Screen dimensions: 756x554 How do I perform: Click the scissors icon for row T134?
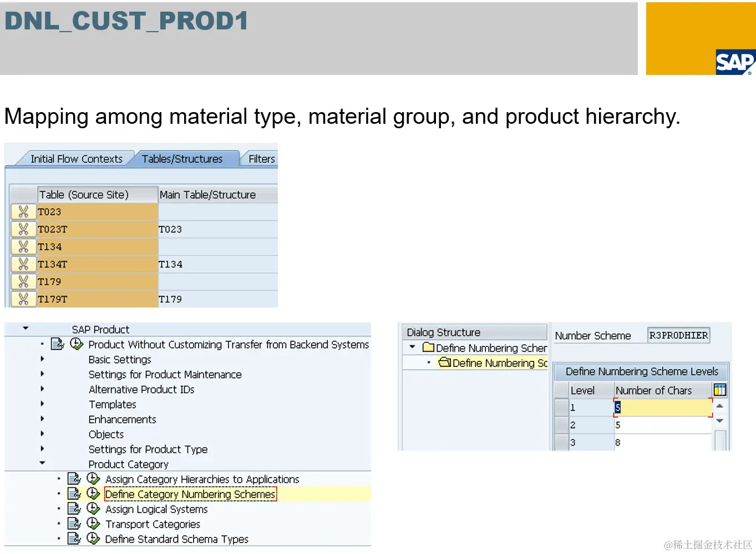point(23,246)
